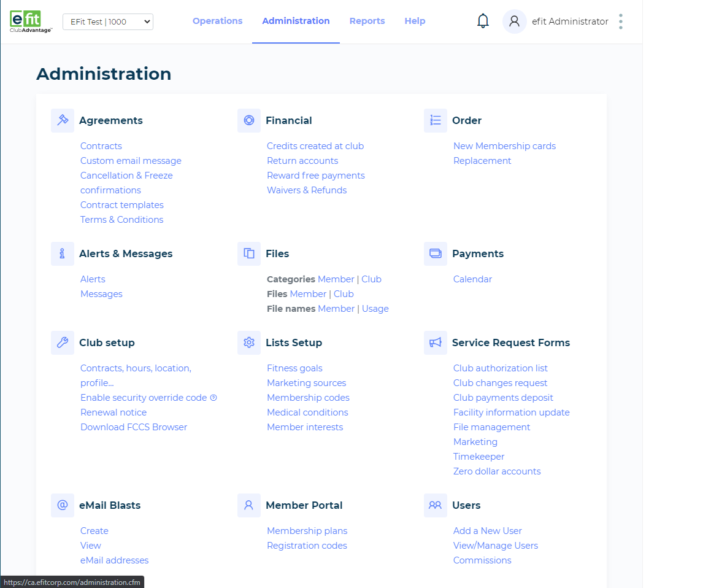703x588 pixels.
Task: Click the efit Administrator user name
Action: coord(570,21)
